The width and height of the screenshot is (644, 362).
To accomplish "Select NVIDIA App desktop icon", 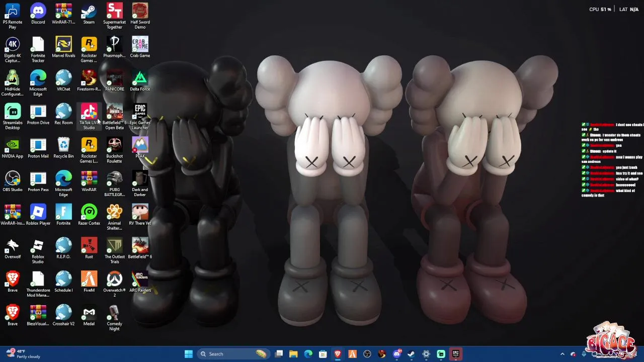I will coord(13,148).
